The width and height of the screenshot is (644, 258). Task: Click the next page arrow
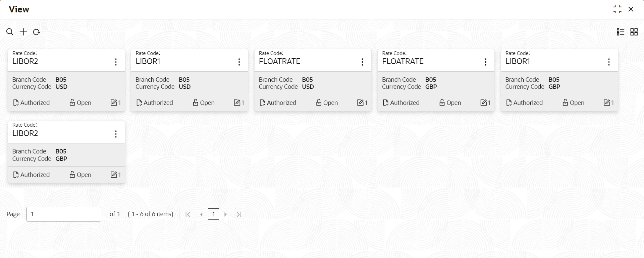(x=225, y=214)
